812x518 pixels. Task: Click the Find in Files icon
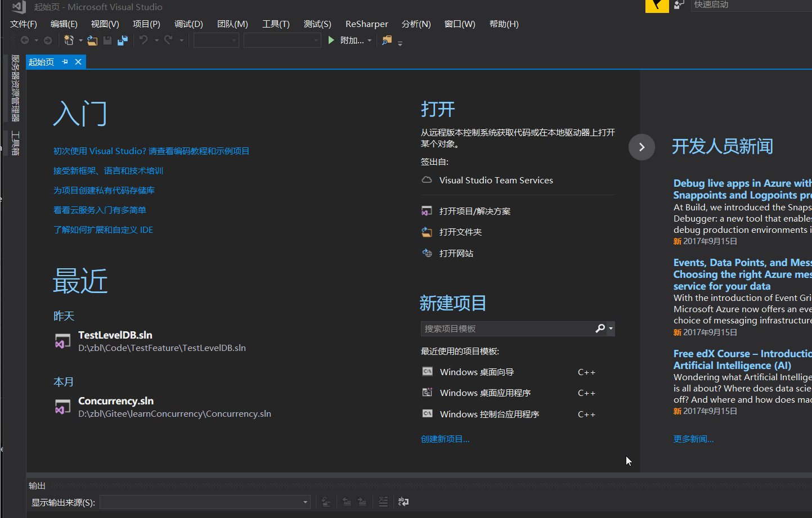pyautogui.click(x=387, y=40)
